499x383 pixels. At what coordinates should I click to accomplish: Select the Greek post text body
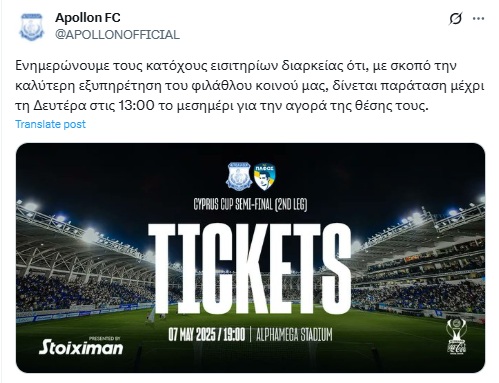[249, 86]
